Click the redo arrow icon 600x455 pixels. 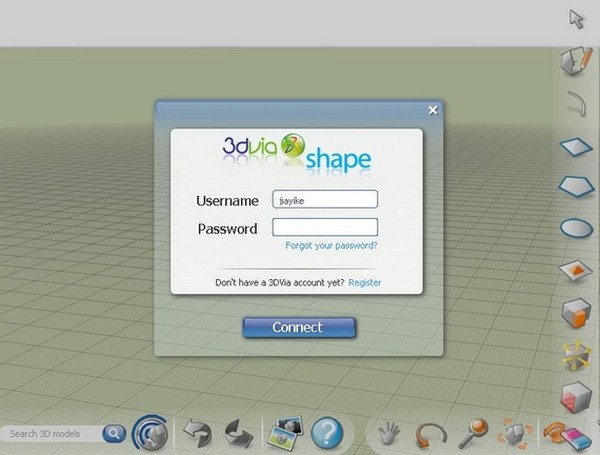click(x=239, y=434)
